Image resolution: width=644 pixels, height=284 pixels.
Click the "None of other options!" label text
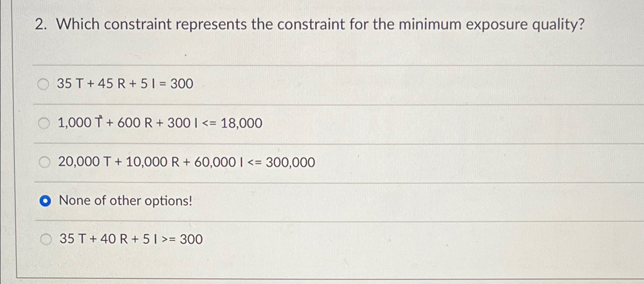(126, 200)
